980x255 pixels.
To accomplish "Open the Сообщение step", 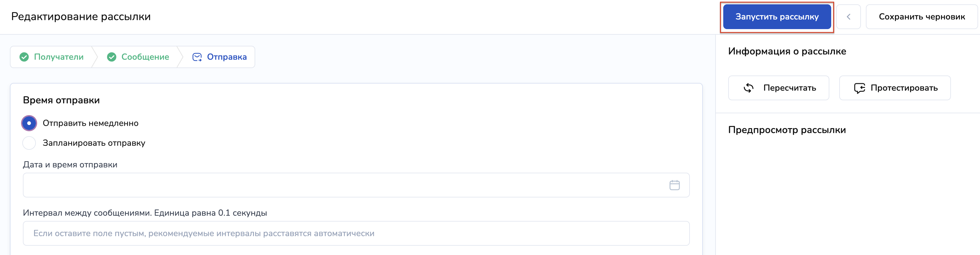I will click(145, 57).
